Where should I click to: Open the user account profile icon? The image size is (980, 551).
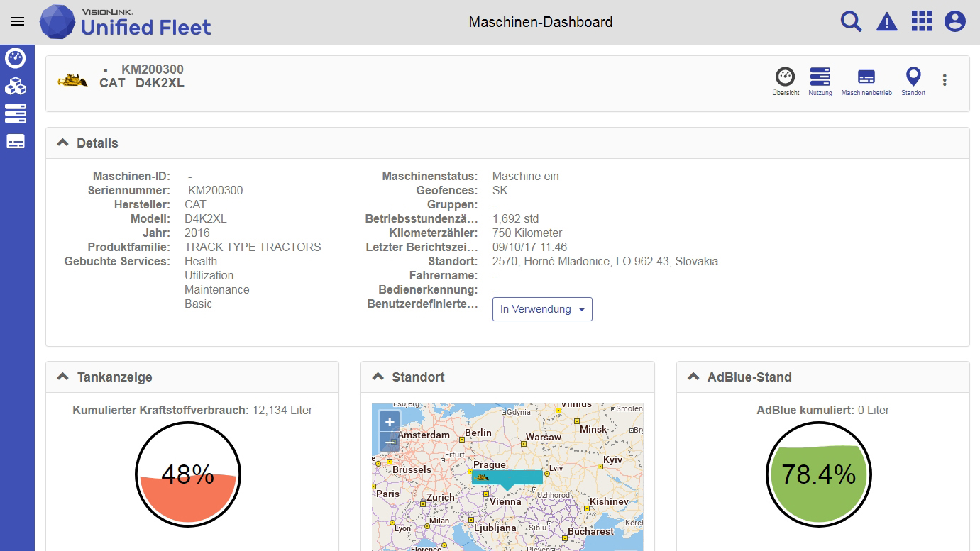coord(955,21)
